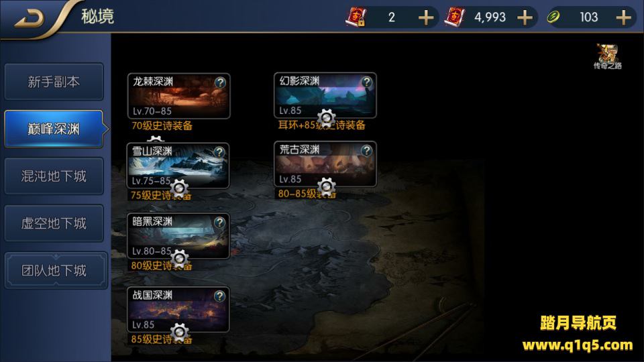Image resolution: width=644 pixels, height=362 pixels.
Task: Click gear icon on 幻影深渊 card
Action: click(x=326, y=118)
